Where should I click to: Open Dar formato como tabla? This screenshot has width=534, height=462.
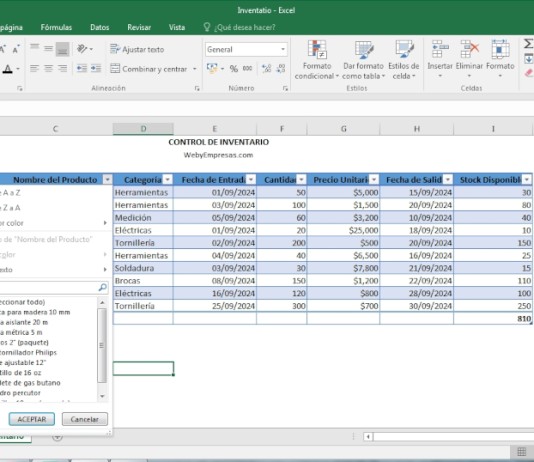click(363, 60)
